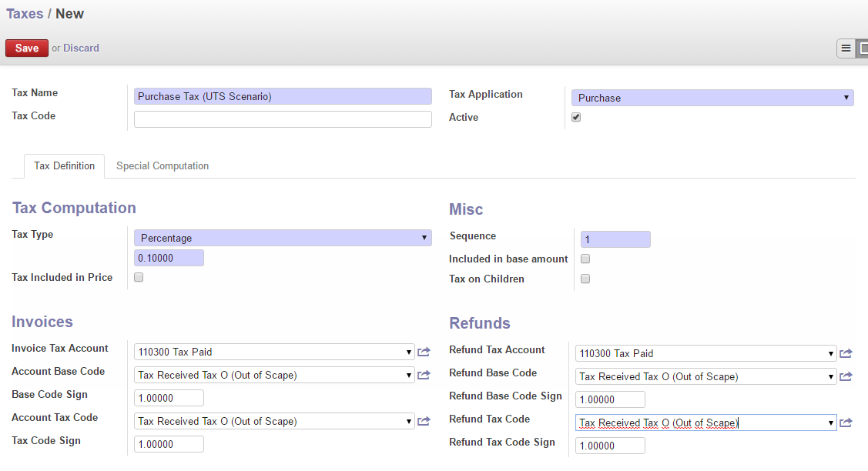This screenshot has height=471, width=868.
Task: Click into the Tax Code field
Action: click(x=283, y=119)
